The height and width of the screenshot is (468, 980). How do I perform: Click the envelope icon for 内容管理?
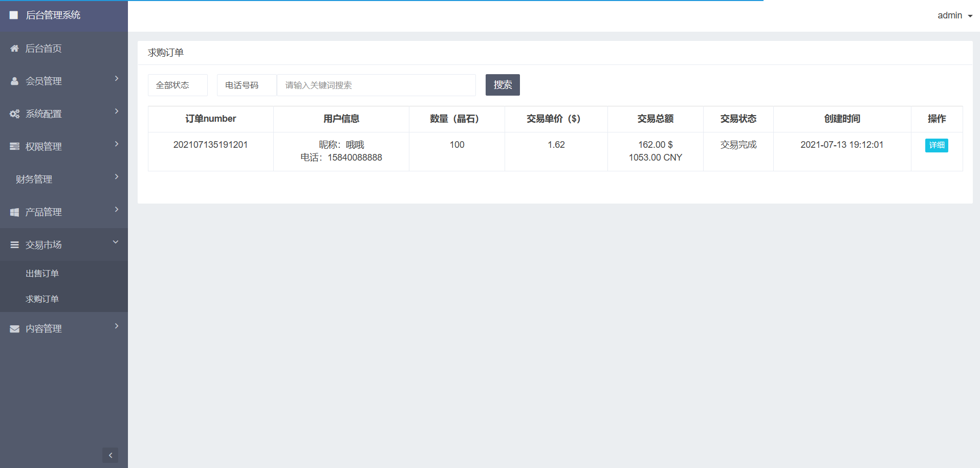click(x=14, y=329)
